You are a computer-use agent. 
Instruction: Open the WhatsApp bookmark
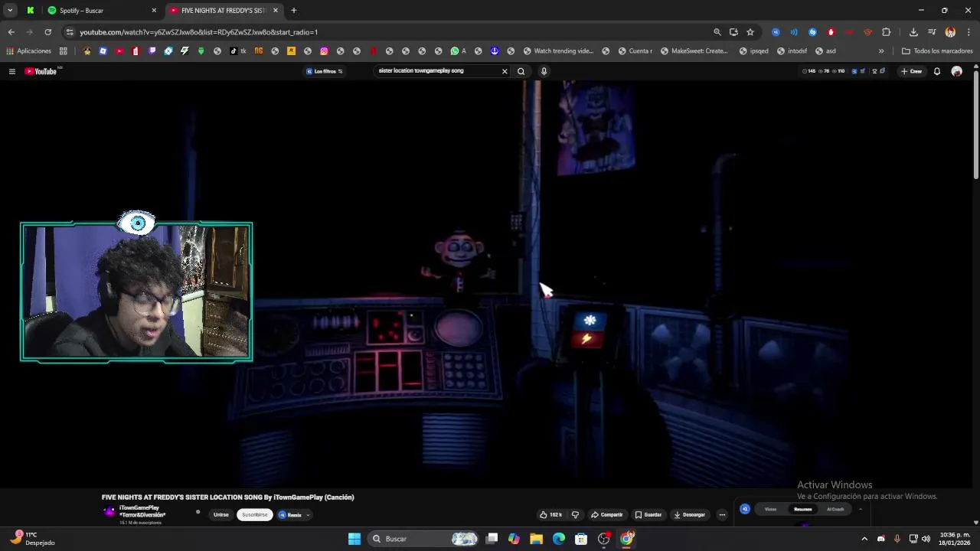tap(458, 51)
